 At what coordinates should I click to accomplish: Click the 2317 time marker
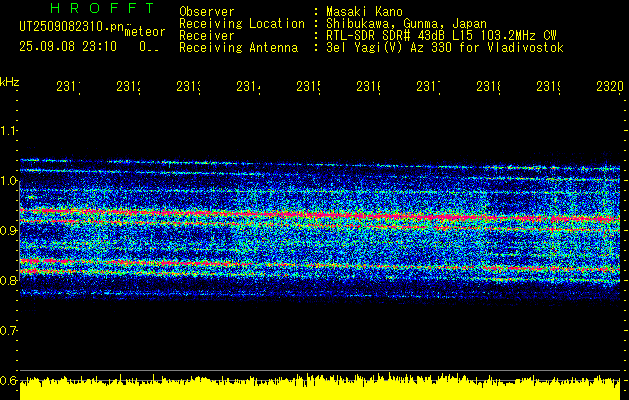(428, 87)
